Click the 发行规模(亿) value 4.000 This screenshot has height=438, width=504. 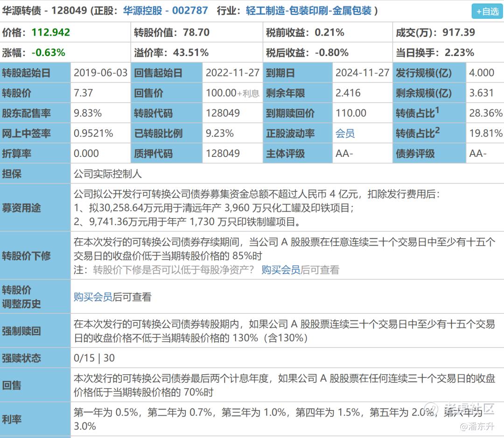tap(482, 73)
